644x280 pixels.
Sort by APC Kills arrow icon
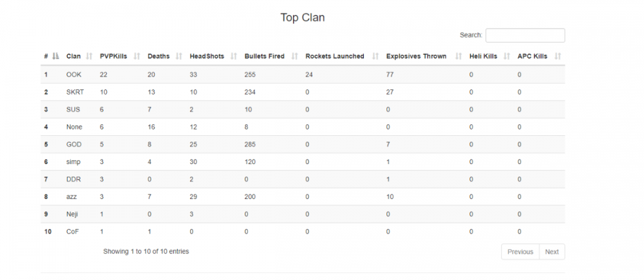tap(558, 57)
